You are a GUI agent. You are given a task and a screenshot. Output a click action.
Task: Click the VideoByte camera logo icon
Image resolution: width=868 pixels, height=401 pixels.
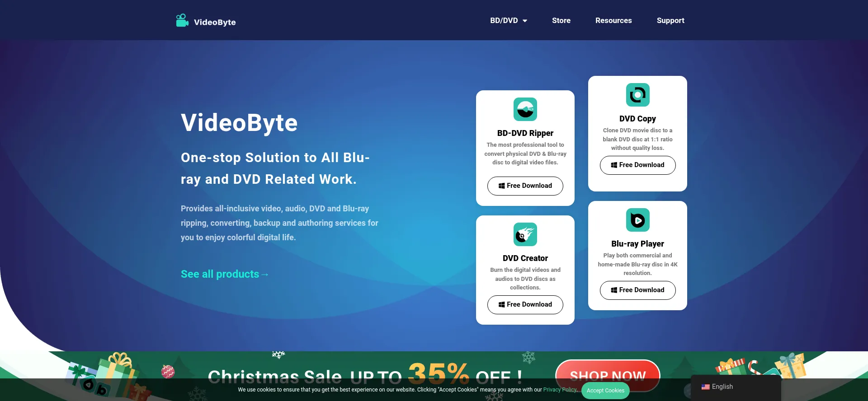[182, 20]
